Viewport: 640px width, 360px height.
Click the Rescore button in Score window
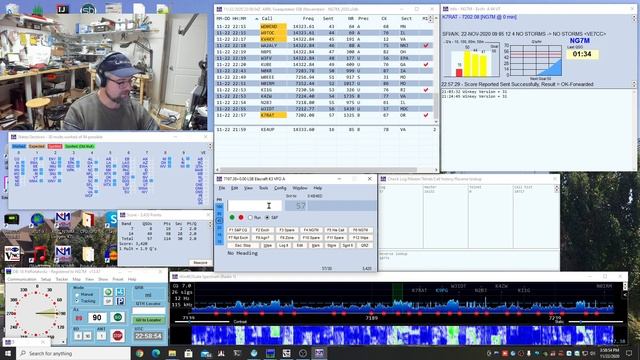coord(200,262)
